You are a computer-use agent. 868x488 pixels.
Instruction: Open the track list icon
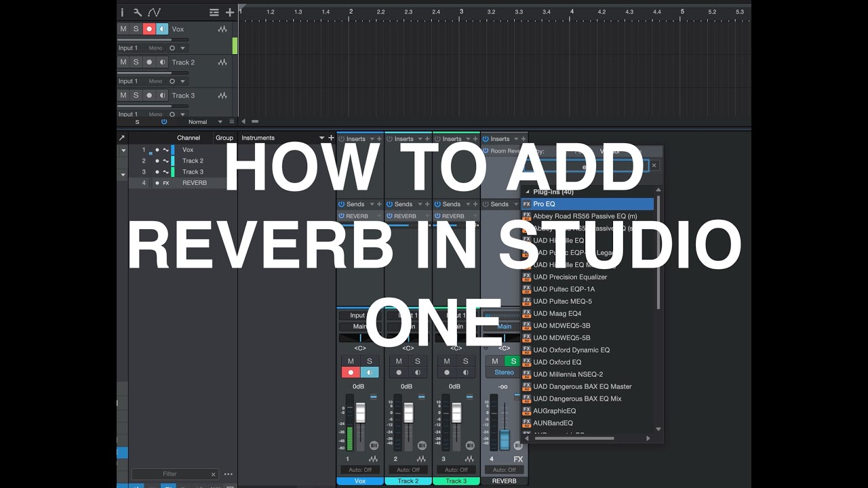(214, 12)
